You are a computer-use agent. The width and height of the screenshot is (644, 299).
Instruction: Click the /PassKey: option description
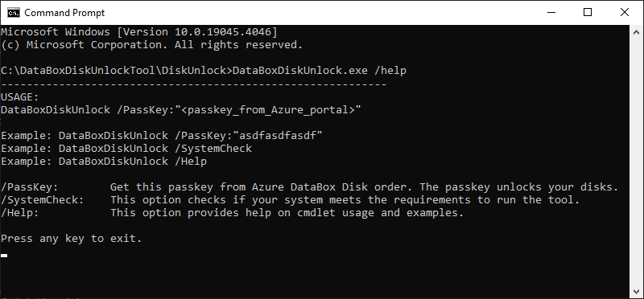310,187
